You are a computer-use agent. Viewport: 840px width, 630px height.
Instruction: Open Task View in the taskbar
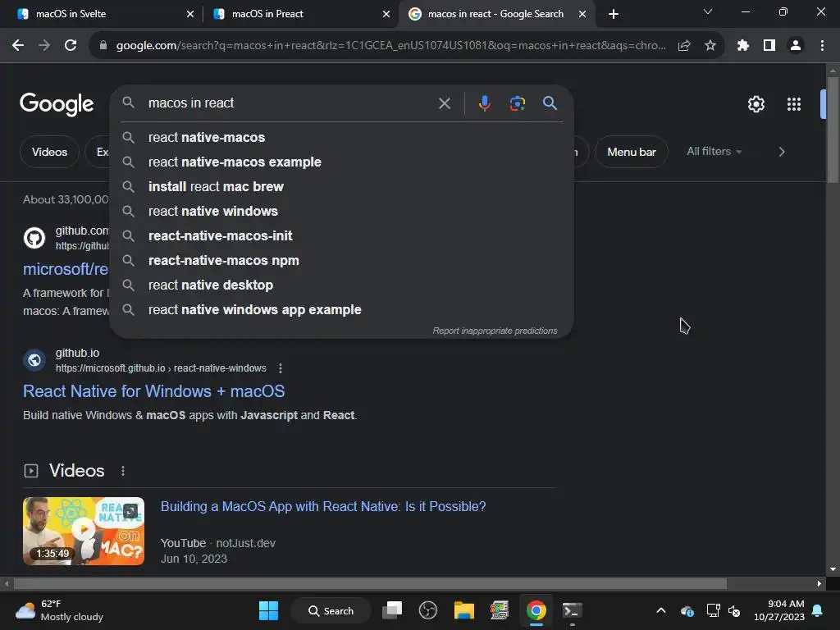(392, 610)
